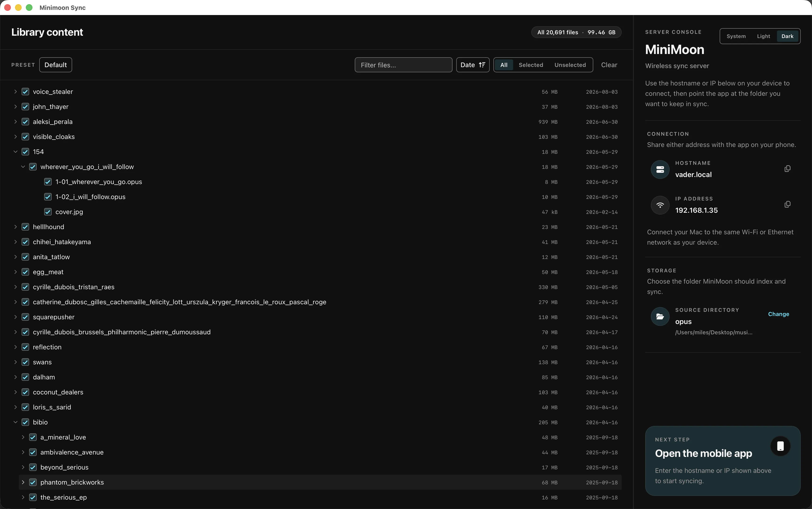Toggle the Date sort order button

click(472, 65)
